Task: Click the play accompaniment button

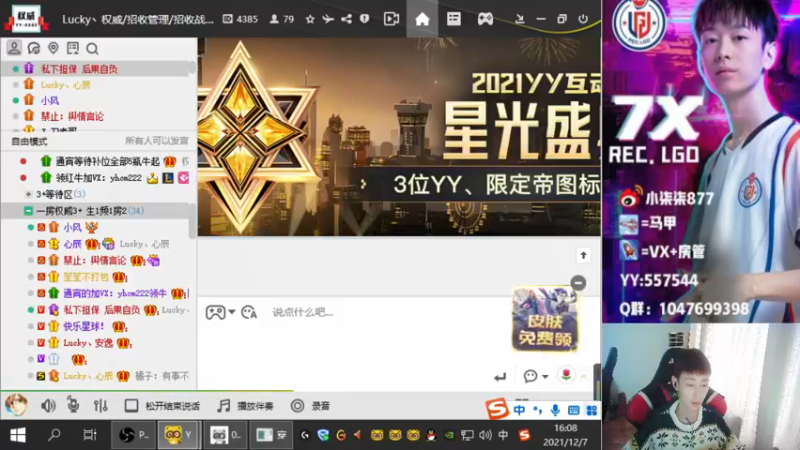Action: (x=245, y=406)
